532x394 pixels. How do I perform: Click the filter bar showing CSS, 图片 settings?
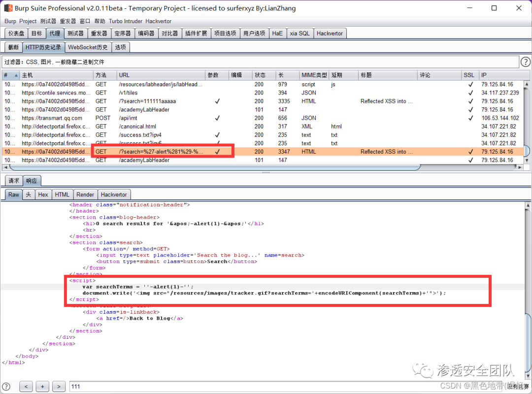tap(261, 62)
